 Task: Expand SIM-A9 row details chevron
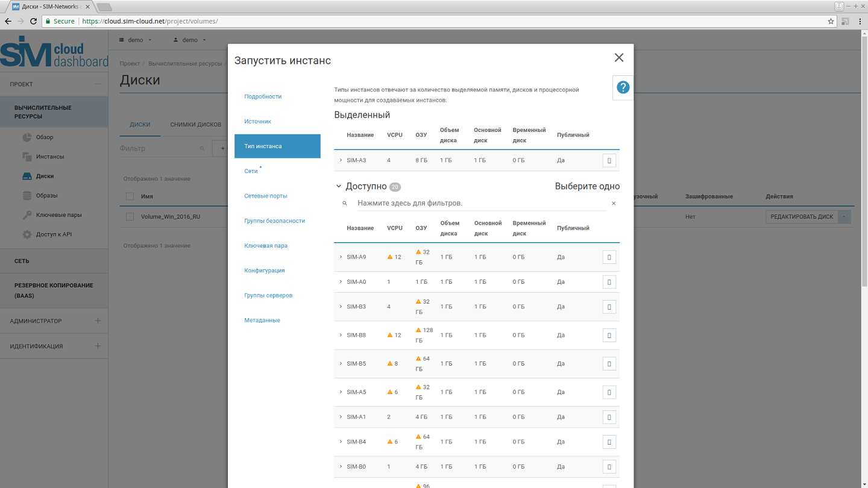click(341, 257)
